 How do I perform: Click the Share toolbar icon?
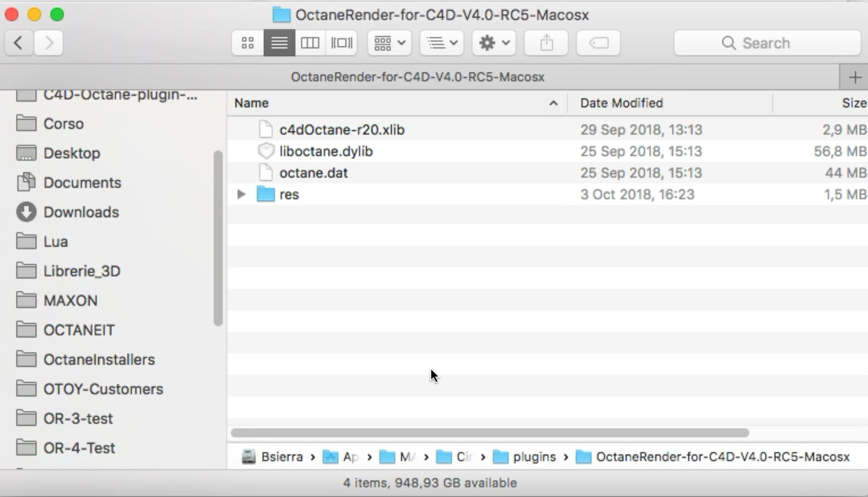(x=546, y=43)
